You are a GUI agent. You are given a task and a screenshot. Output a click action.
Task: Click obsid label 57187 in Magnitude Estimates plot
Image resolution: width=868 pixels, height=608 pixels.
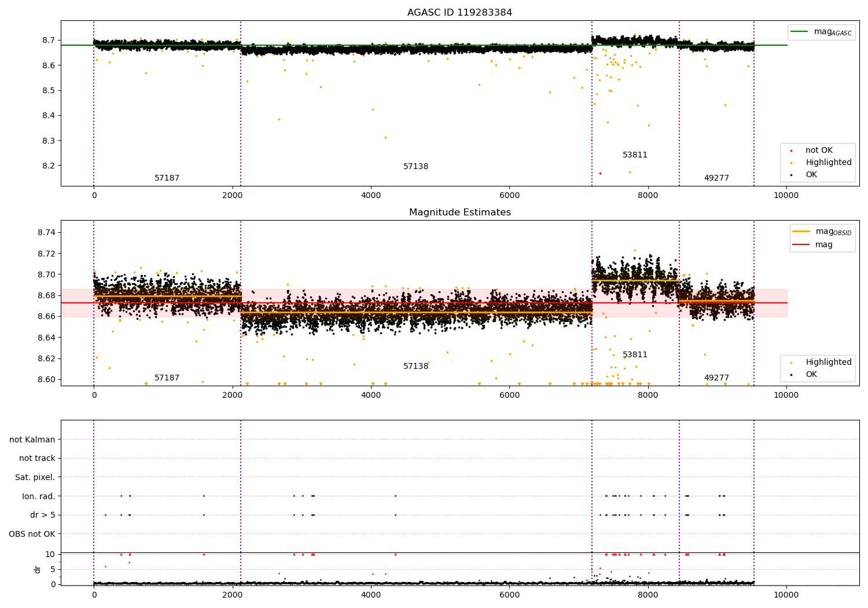pos(167,378)
